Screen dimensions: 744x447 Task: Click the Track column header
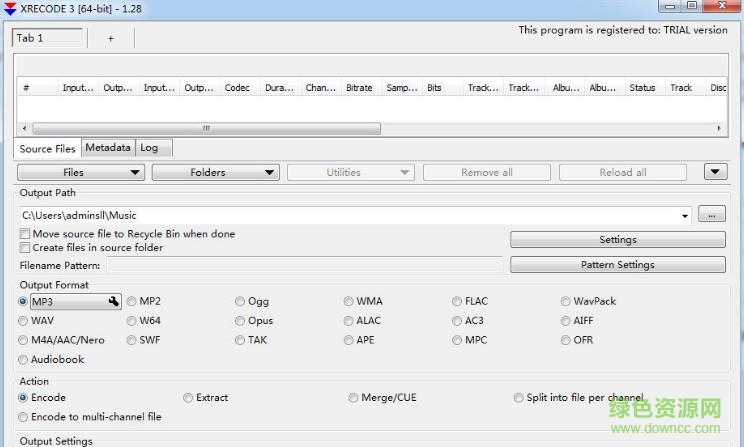click(685, 88)
